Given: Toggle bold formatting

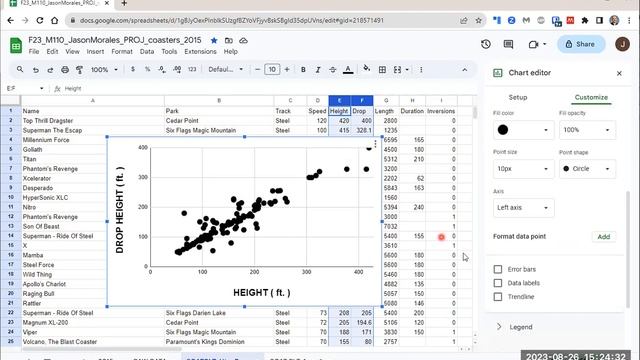Looking at the screenshot, I should point(303,70).
